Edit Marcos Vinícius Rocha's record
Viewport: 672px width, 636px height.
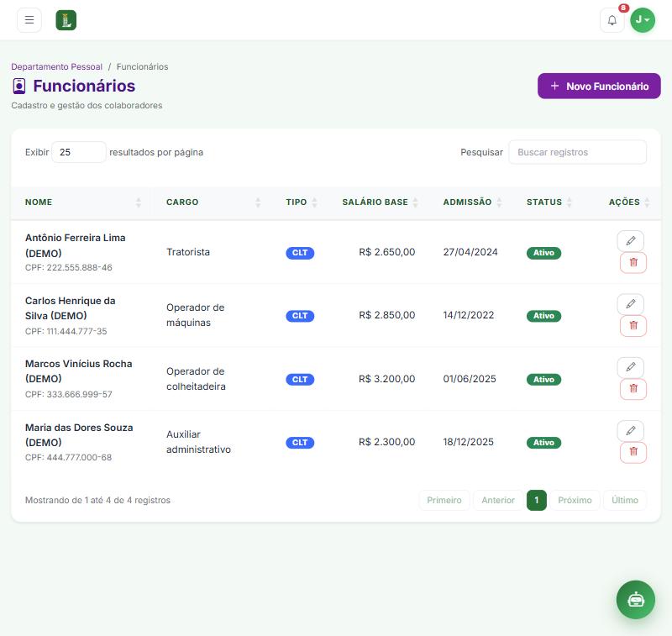pyautogui.click(x=631, y=367)
